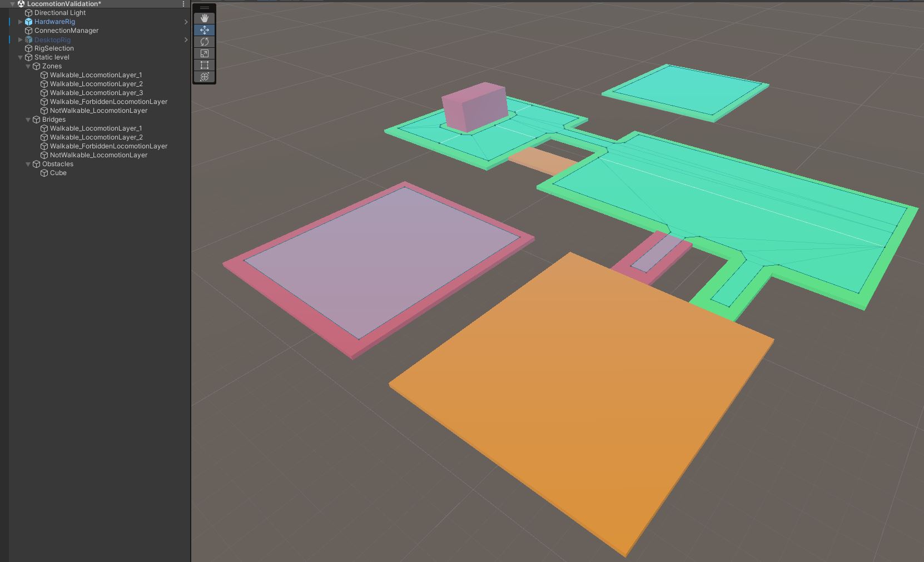The height and width of the screenshot is (562, 924).
Task: Click the tools overlay drag handle
Action: coord(205,8)
